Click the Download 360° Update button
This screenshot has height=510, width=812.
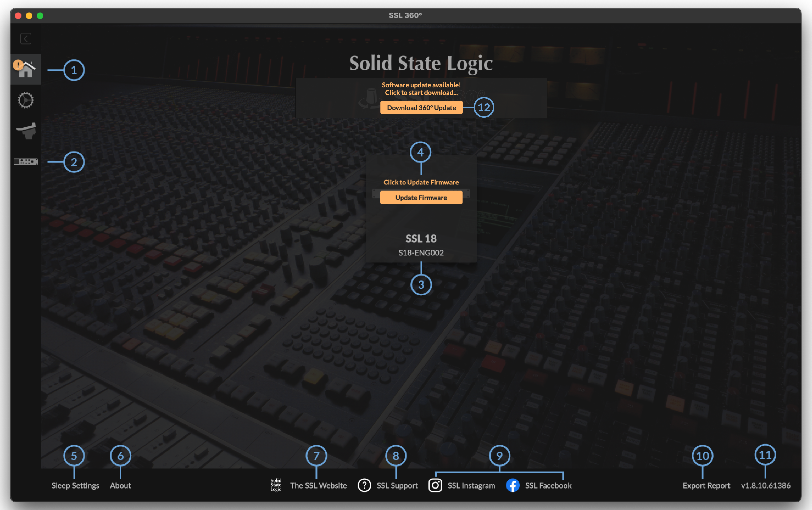421,108
